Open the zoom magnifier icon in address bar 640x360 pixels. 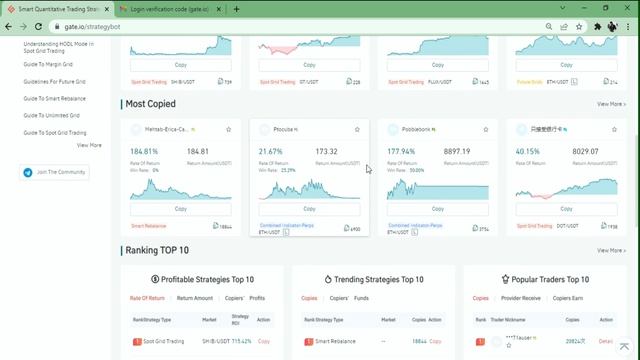click(x=549, y=27)
